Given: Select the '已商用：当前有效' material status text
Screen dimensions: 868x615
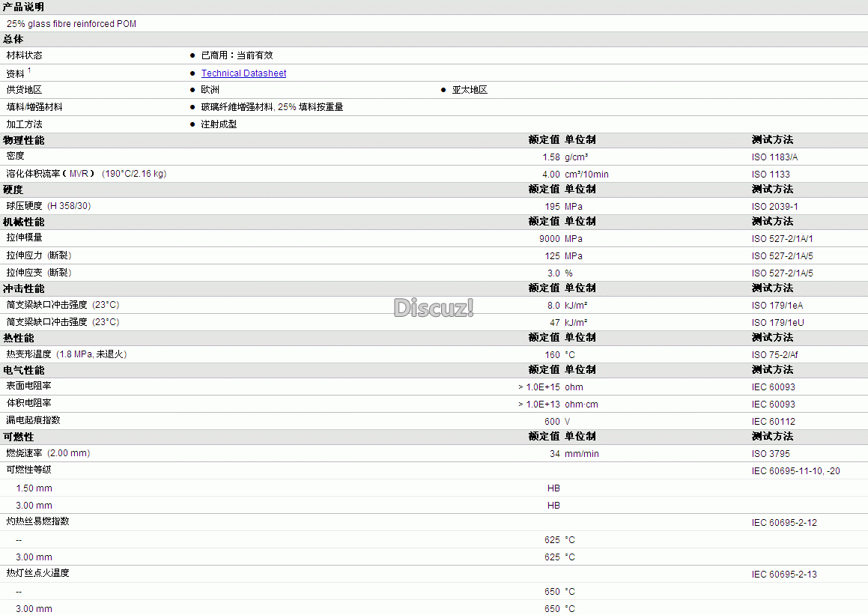Looking at the screenshot, I should (237, 55).
